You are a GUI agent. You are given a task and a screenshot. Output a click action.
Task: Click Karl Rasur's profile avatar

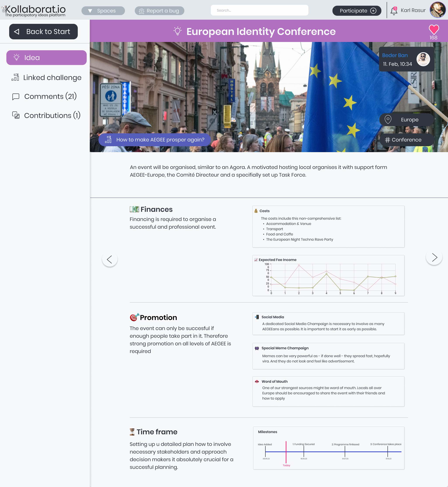(437, 10)
